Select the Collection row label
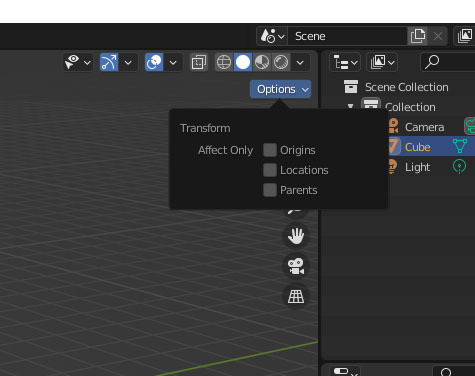The image size is (475, 376). click(x=410, y=107)
